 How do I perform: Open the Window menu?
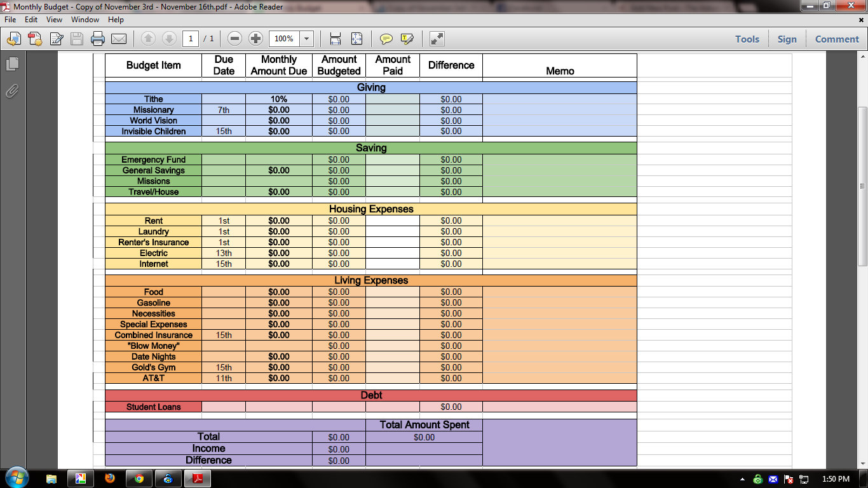85,20
